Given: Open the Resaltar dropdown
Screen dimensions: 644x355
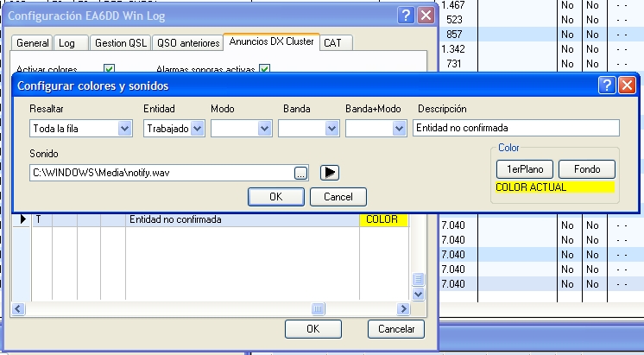Looking at the screenshot, I should [x=123, y=128].
